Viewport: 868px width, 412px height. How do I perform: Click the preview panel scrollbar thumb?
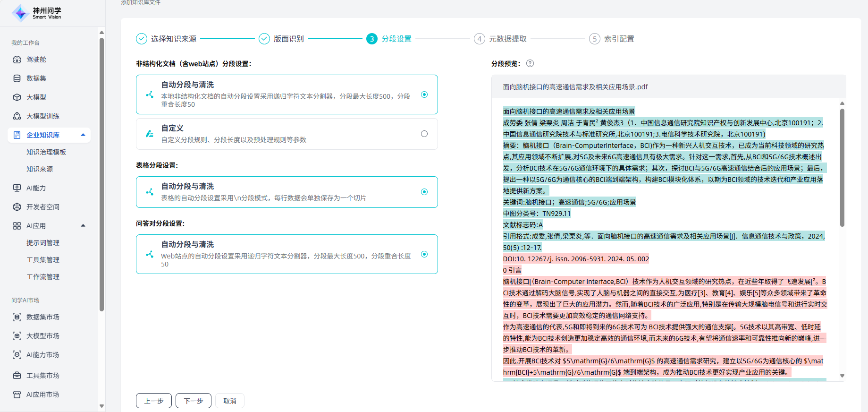pyautogui.click(x=842, y=168)
